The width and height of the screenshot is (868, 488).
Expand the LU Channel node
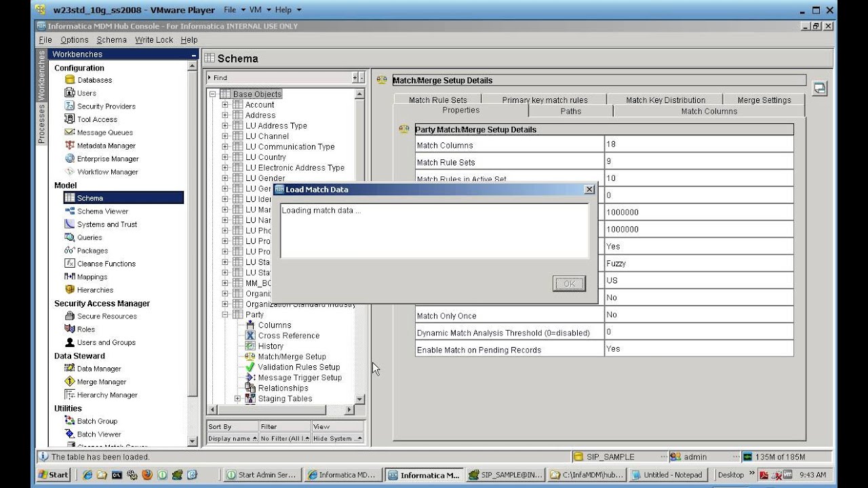(225, 136)
